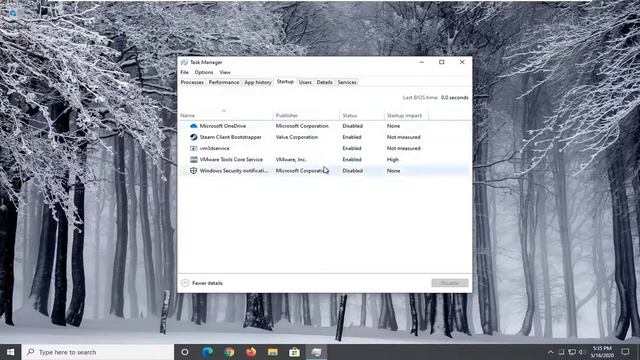Open Microsoft Store from the taskbar
This screenshot has width=640, height=360.
click(294, 352)
